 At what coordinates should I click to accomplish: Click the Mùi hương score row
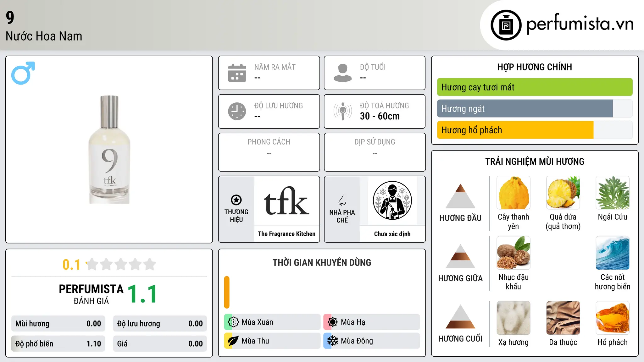[x=58, y=324]
